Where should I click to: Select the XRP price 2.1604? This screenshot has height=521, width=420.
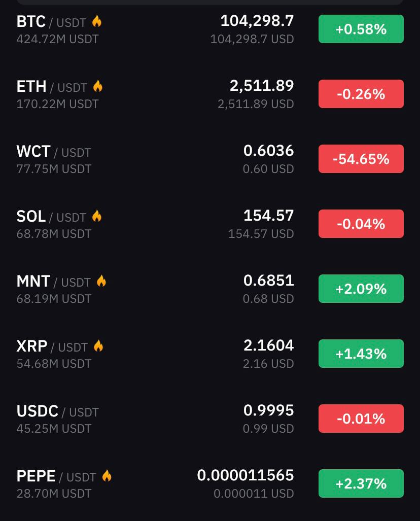click(268, 345)
